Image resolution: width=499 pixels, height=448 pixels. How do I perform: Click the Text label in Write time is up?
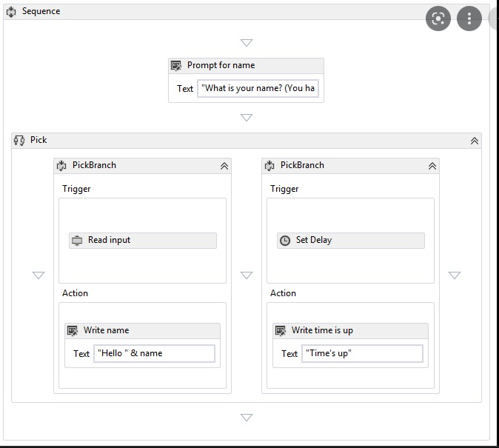[289, 354]
